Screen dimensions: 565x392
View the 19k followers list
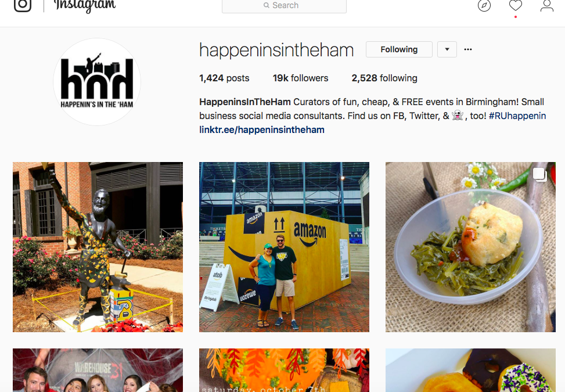pos(300,78)
